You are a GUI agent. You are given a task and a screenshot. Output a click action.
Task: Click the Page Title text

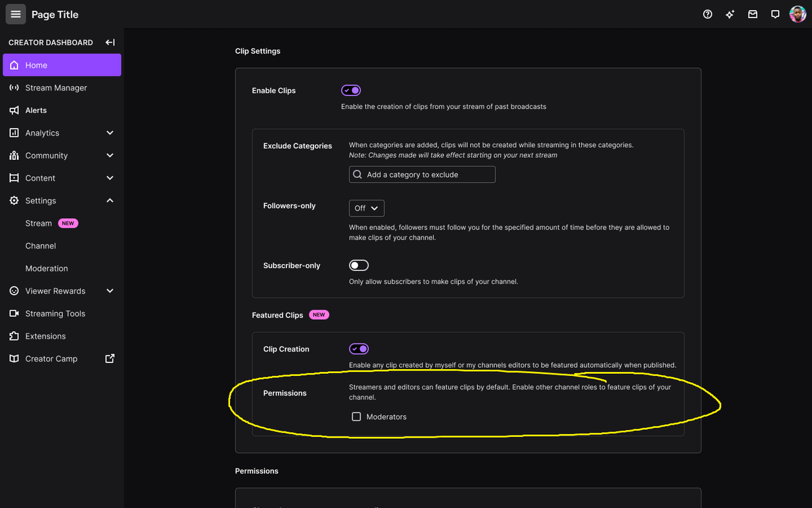[x=55, y=14]
